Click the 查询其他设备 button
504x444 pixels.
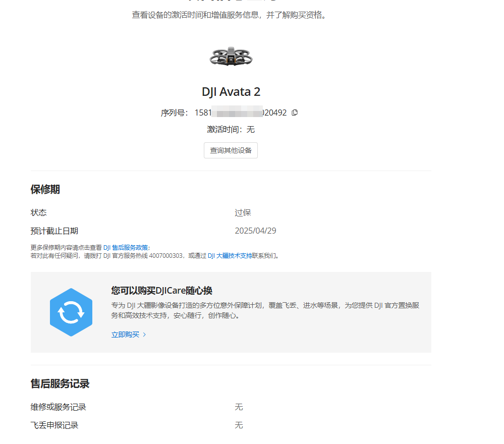(231, 150)
